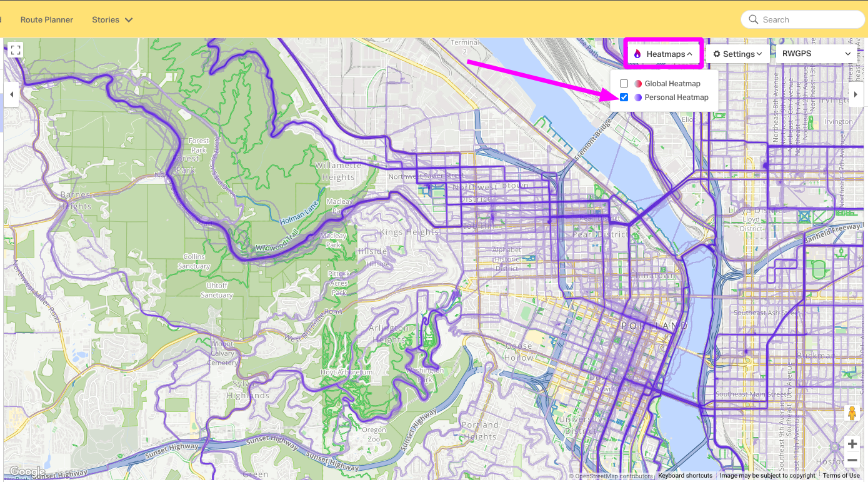Image resolution: width=868 pixels, height=482 pixels.
Task: Click the Global Heatmap label text
Action: click(672, 84)
